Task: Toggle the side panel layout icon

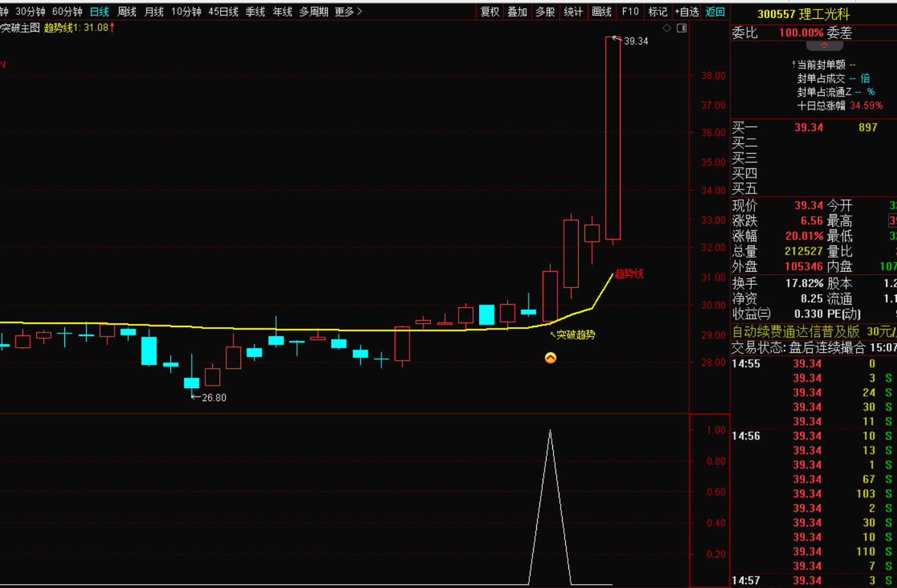Action: (682, 28)
